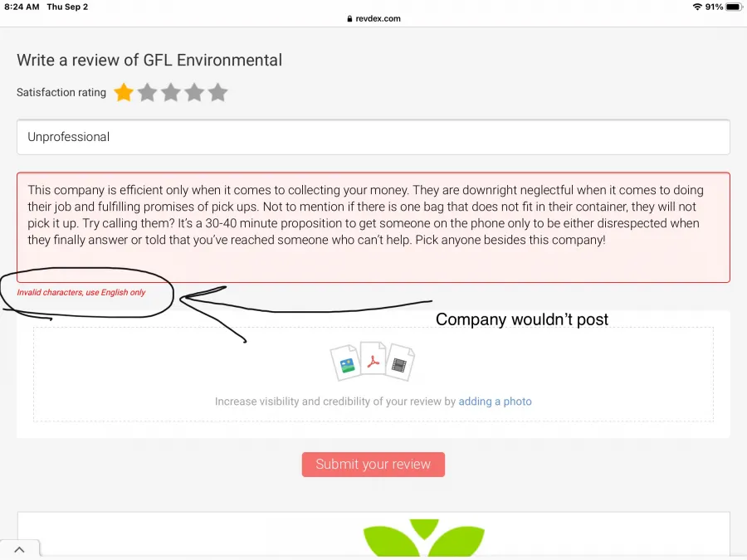The width and height of the screenshot is (747, 560).
Task: Click the dashed photo upload drop zone
Action: coord(373,374)
